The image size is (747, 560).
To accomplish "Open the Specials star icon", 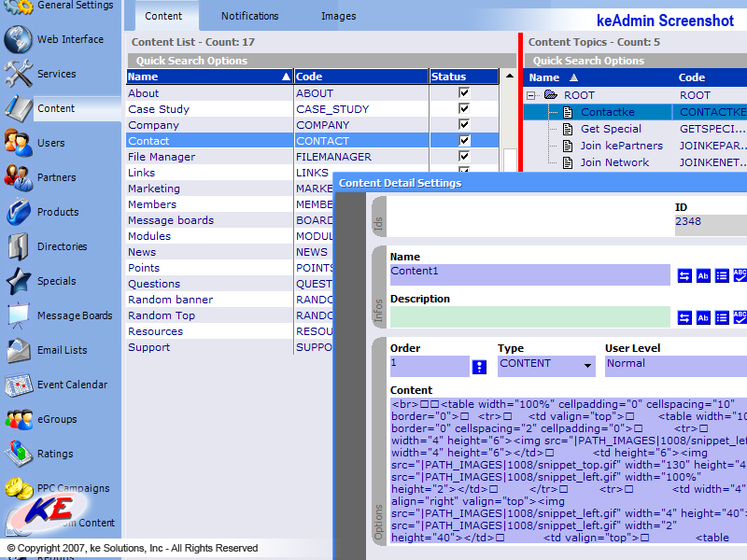I will click(x=18, y=281).
